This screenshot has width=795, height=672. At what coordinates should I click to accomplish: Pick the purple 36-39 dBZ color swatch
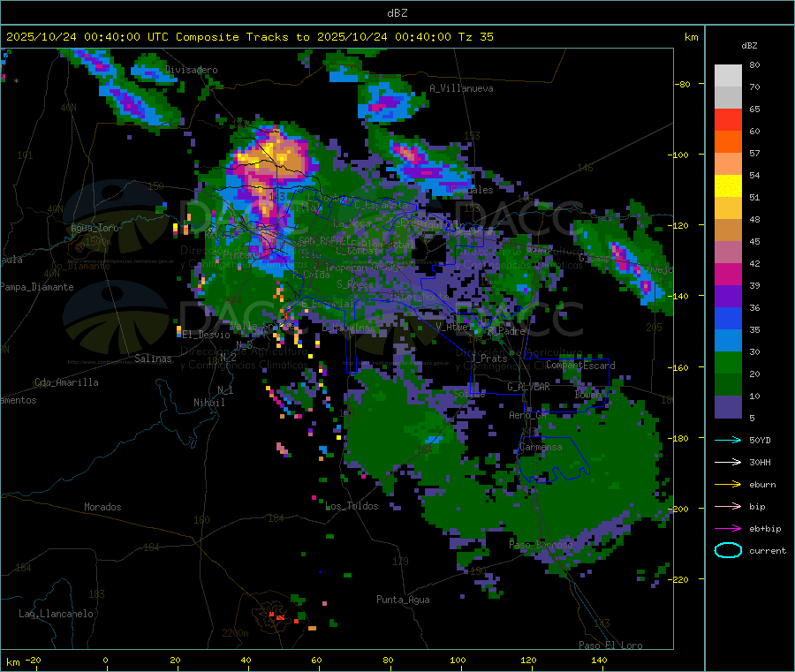[x=728, y=297]
